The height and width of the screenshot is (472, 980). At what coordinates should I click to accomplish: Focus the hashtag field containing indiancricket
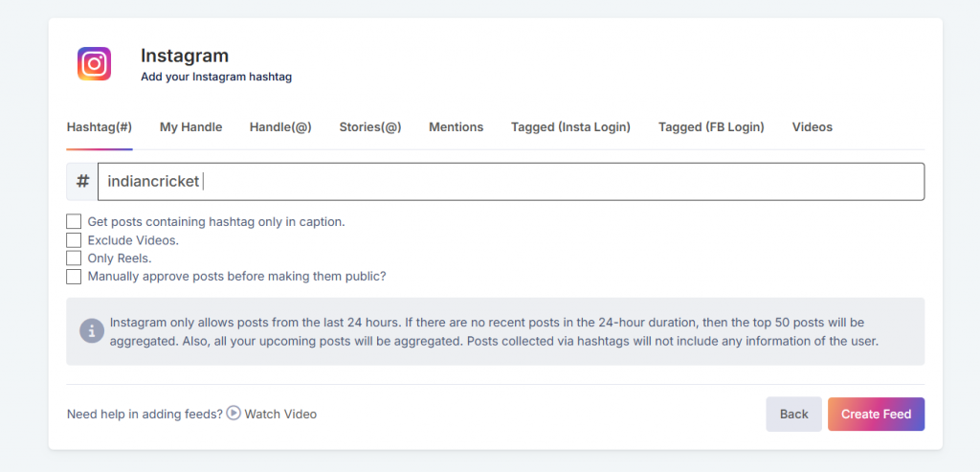click(x=511, y=182)
